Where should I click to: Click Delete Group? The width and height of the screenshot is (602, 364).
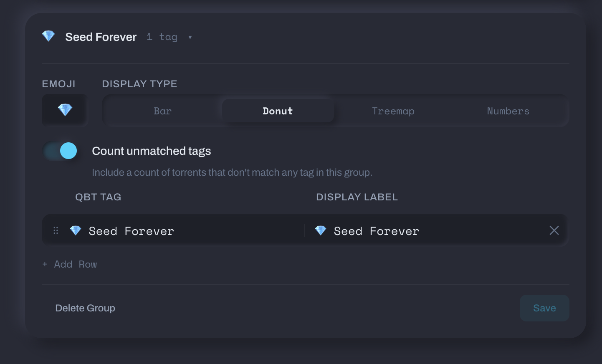[x=85, y=308]
